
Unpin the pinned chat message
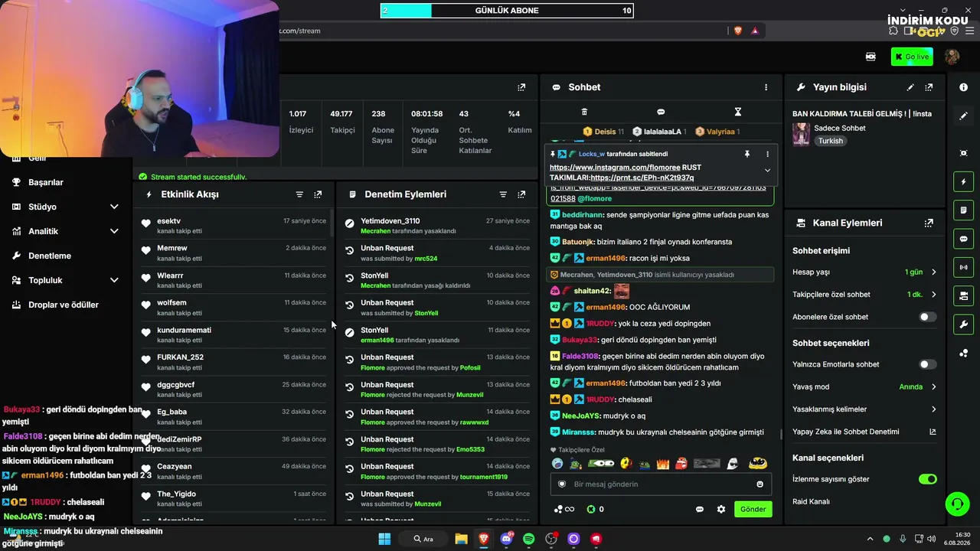pyautogui.click(x=747, y=154)
